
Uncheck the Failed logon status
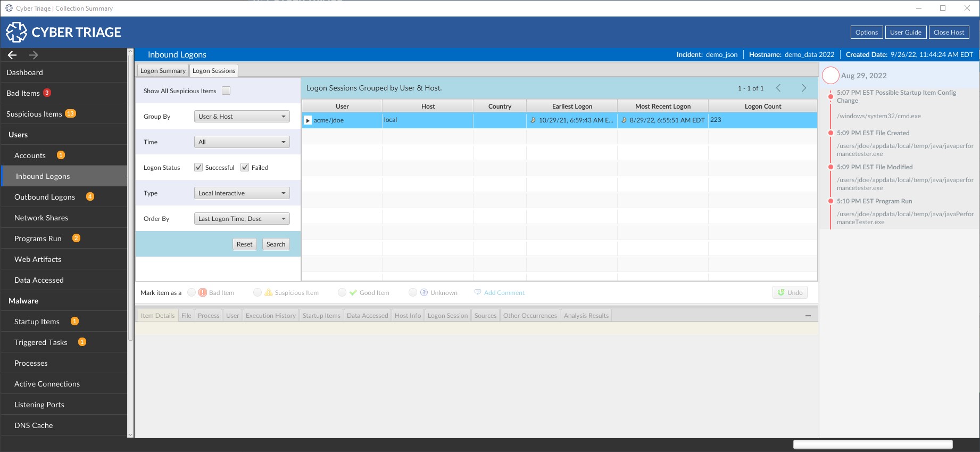pos(245,167)
